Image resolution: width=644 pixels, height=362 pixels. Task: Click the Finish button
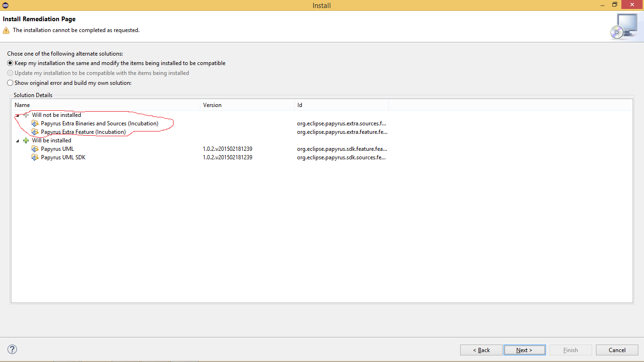(570, 350)
